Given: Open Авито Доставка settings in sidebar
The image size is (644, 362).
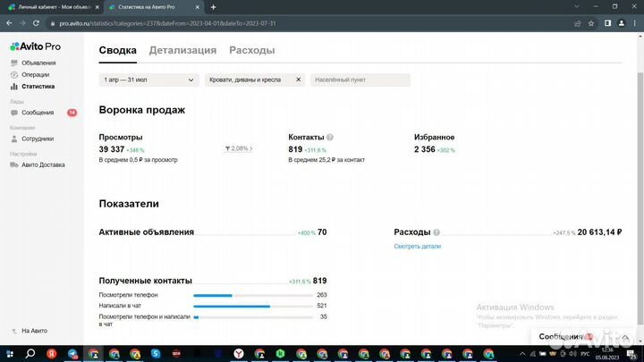Looking at the screenshot, I should [x=43, y=165].
